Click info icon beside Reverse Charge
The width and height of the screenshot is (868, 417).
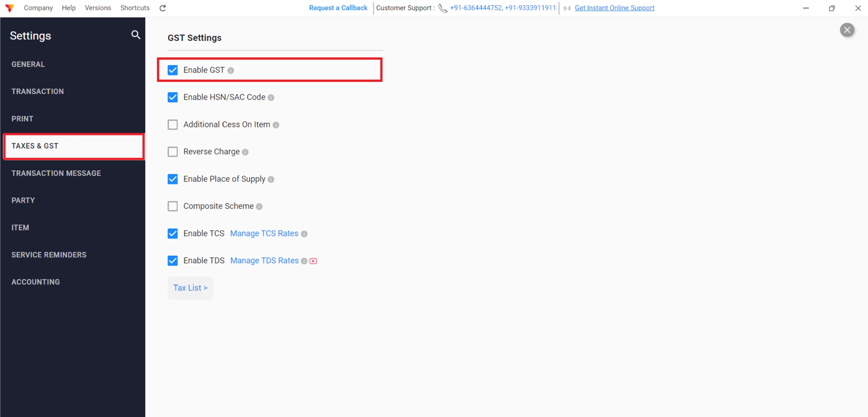coord(245,152)
